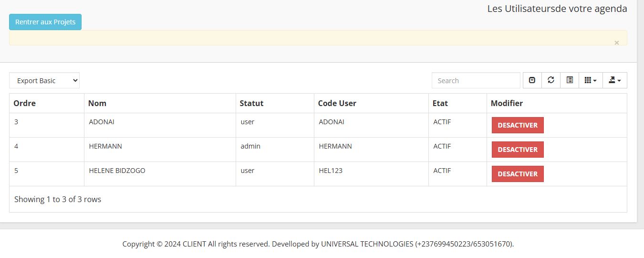Deactivate the user ADONAI
Screen dimensions: 644x258
[518, 125]
